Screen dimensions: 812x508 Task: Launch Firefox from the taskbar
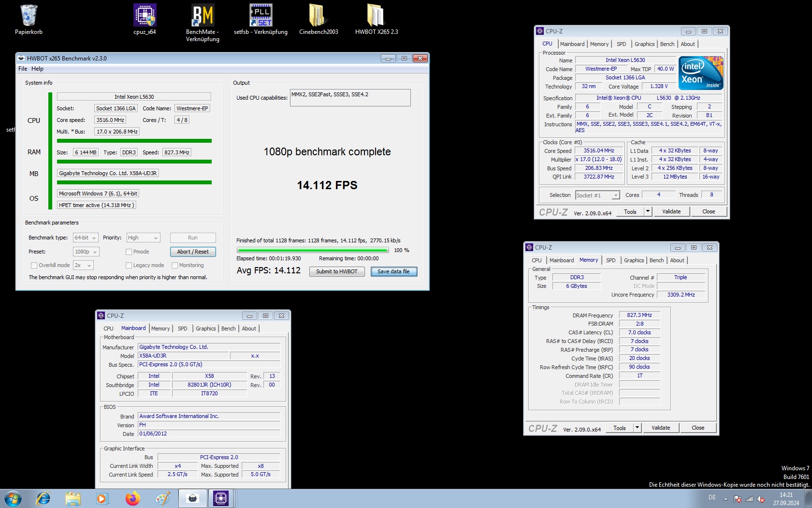coord(132,498)
